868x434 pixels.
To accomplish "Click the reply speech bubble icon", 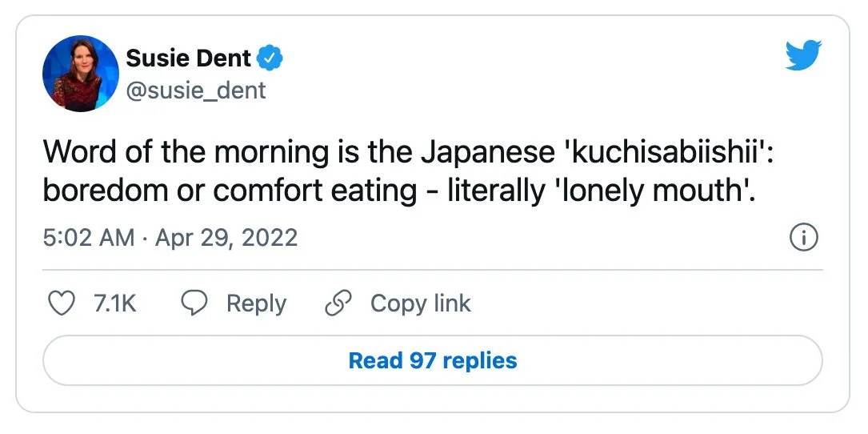I will [194, 303].
